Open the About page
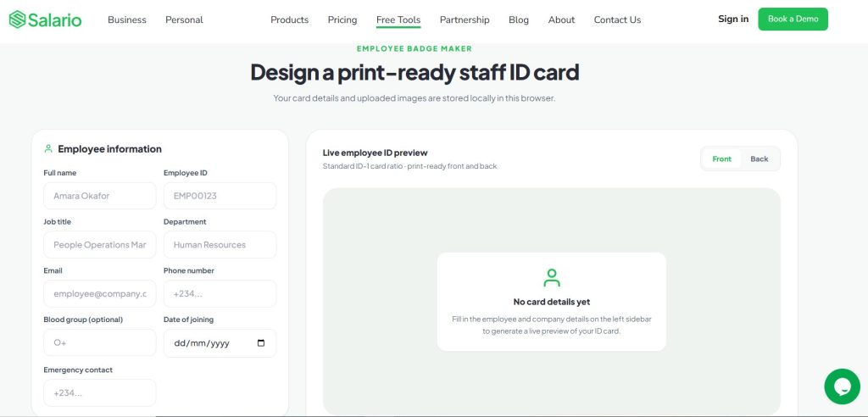The width and height of the screenshot is (868, 417). (561, 20)
